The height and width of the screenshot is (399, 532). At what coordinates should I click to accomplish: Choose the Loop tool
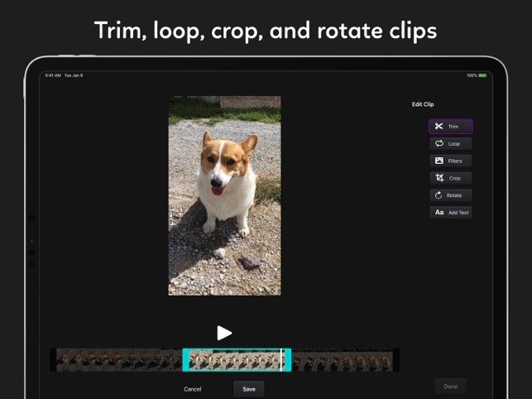(450, 144)
